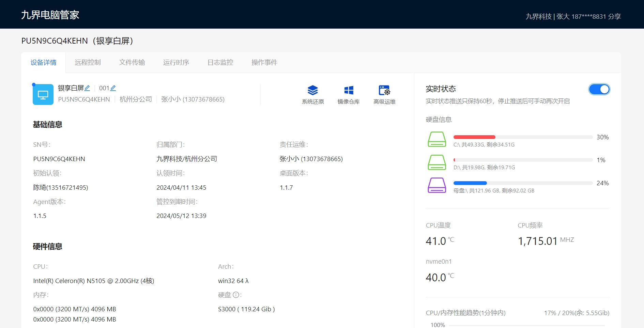Click the CPU value Intel(R) Celeron(R) N5105

pyautogui.click(x=94, y=281)
